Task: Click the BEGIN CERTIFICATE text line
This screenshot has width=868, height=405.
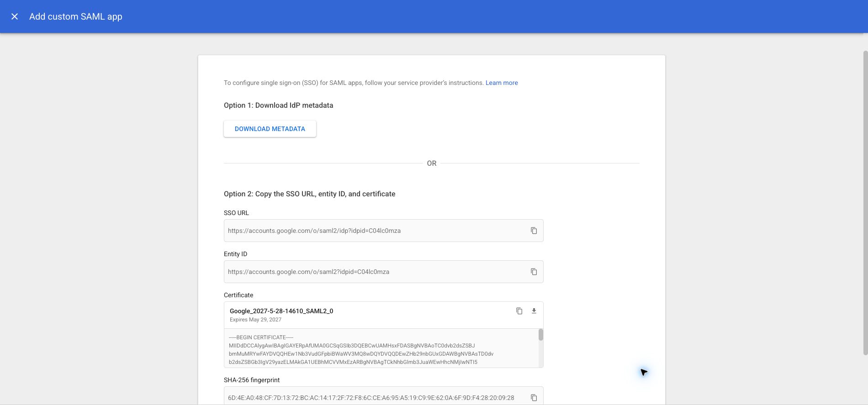Action: 261,337
